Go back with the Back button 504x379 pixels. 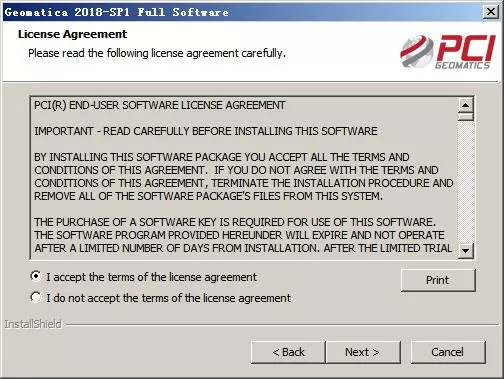point(288,352)
